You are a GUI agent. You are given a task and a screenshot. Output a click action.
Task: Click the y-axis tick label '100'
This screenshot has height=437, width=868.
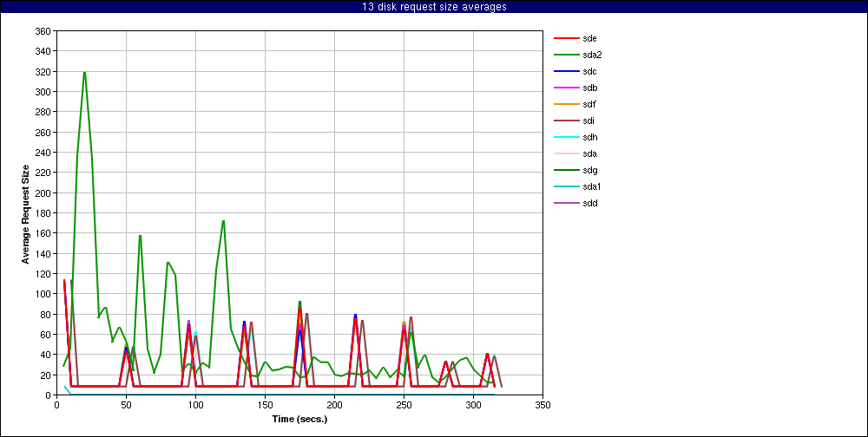pos(44,294)
